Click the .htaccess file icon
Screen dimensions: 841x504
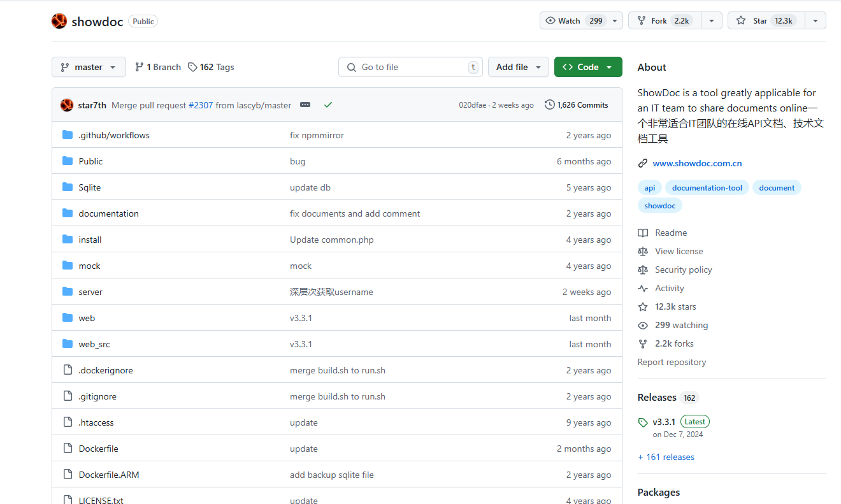coord(68,422)
